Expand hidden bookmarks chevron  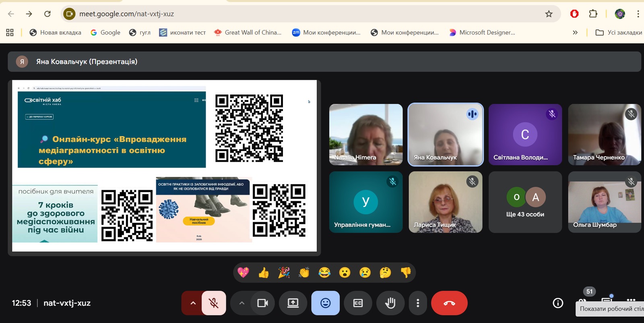coord(575,33)
